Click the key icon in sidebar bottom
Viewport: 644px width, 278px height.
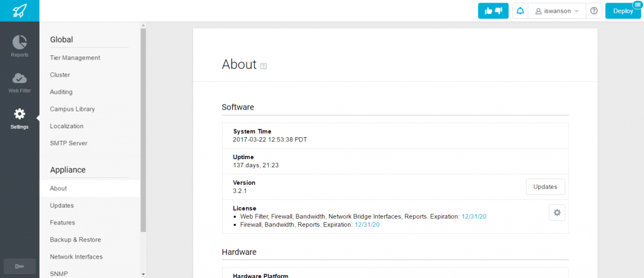click(19, 267)
